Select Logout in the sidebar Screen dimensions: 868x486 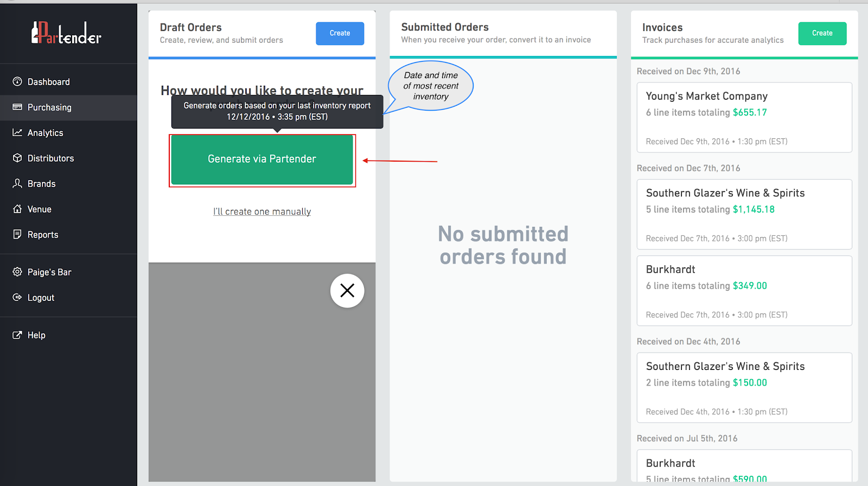[x=68, y=298]
